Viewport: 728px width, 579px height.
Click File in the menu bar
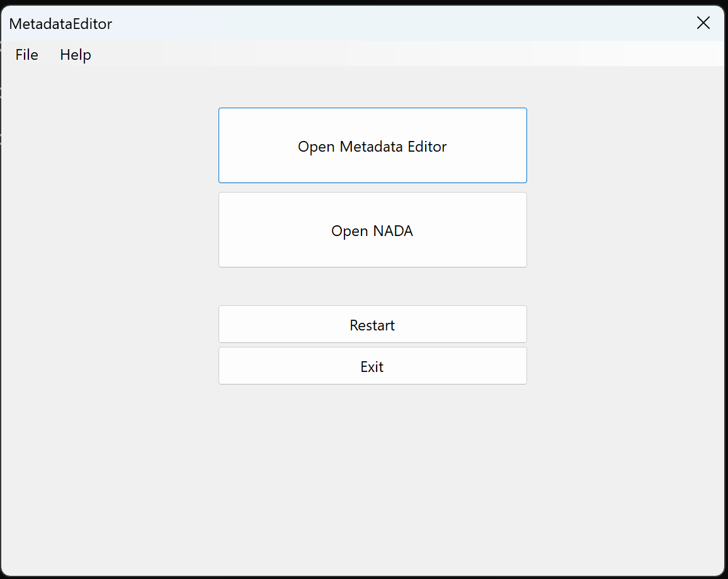(x=26, y=55)
